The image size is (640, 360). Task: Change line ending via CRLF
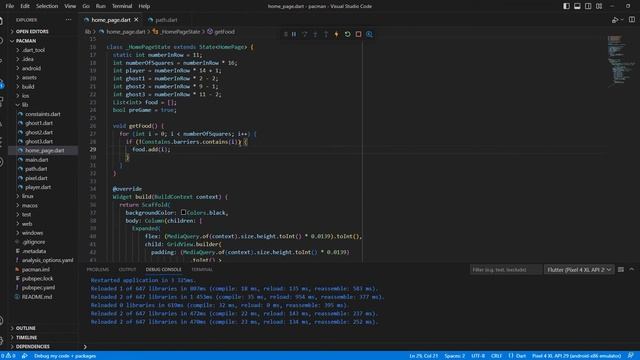(496, 356)
